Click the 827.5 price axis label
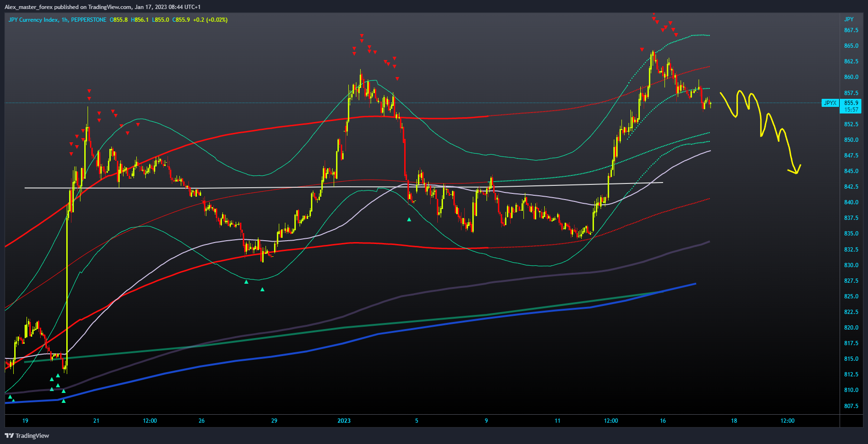This screenshot has height=444, width=868. coord(851,281)
